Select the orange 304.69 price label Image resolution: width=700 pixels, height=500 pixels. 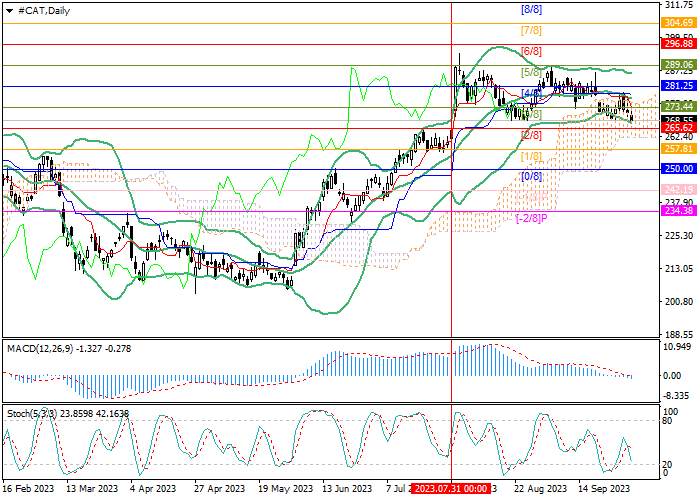click(x=678, y=23)
